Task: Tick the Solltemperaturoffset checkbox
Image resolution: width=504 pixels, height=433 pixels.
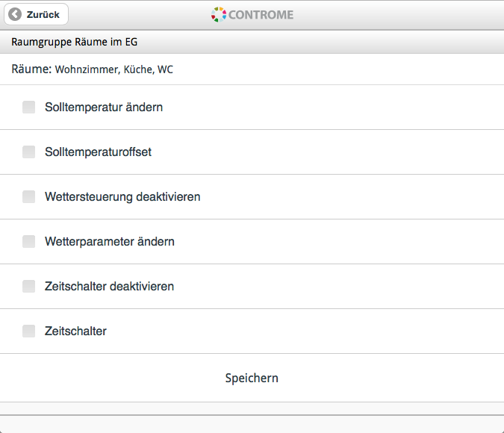Action: [x=28, y=152]
